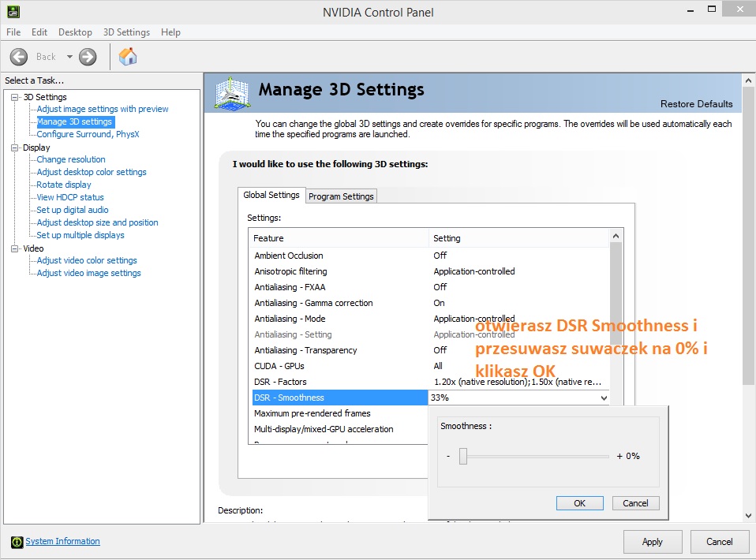The height and width of the screenshot is (560, 756).
Task: Select Antialiasing - Transparency row
Action: click(431, 350)
